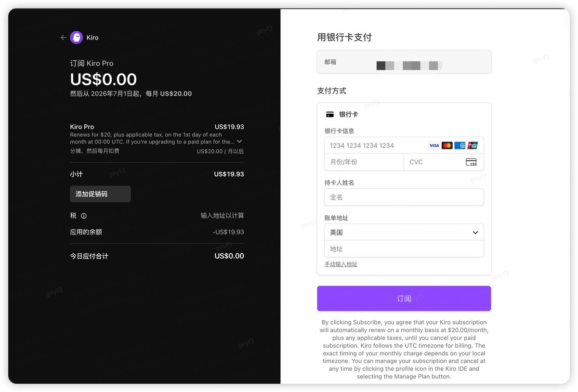Click the Kiro ghost logo icon

[x=77, y=38]
